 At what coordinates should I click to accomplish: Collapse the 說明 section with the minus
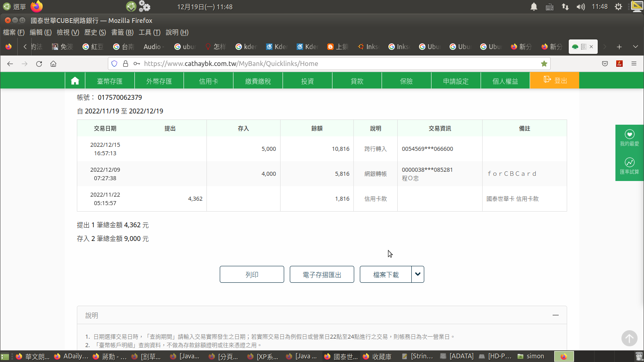coord(555,315)
